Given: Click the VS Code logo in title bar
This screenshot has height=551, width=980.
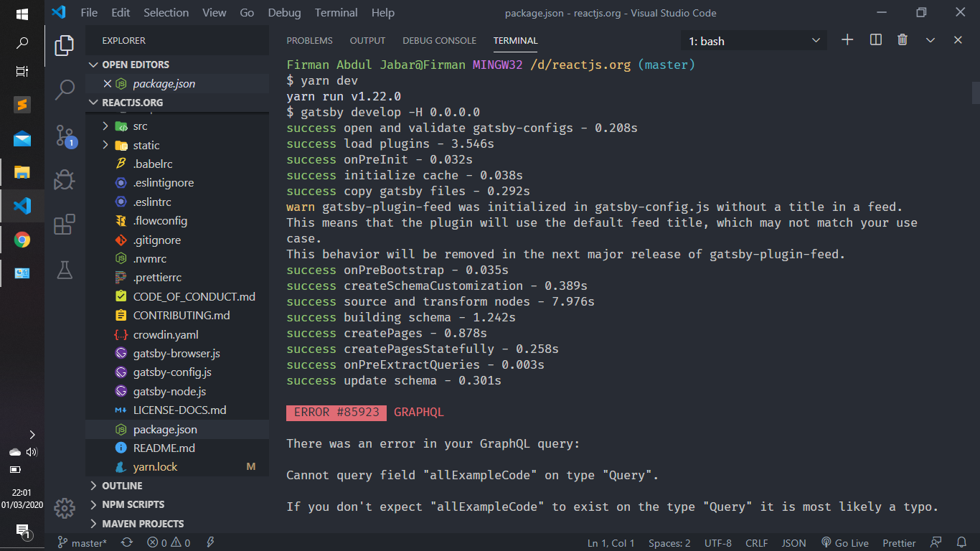Looking at the screenshot, I should tap(59, 12).
